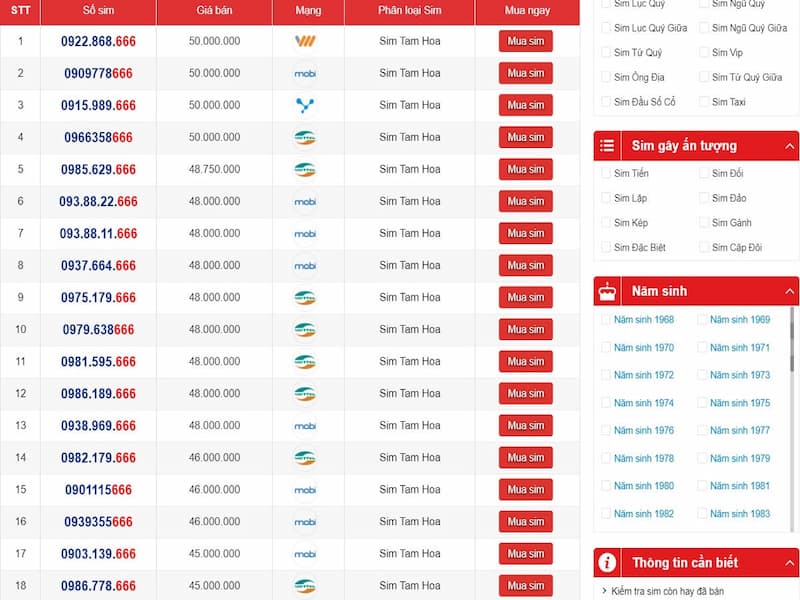Click the Giá bán column header
This screenshot has height=600, width=800.
[214, 10]
